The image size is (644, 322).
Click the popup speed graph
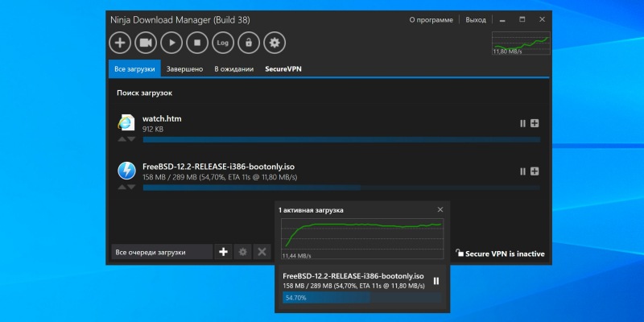click(x=362, y=238)
